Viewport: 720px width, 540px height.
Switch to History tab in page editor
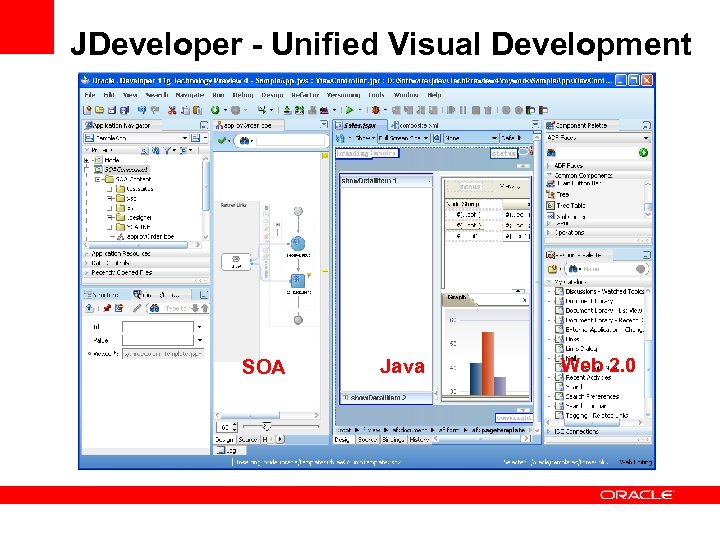coord(419,439)
